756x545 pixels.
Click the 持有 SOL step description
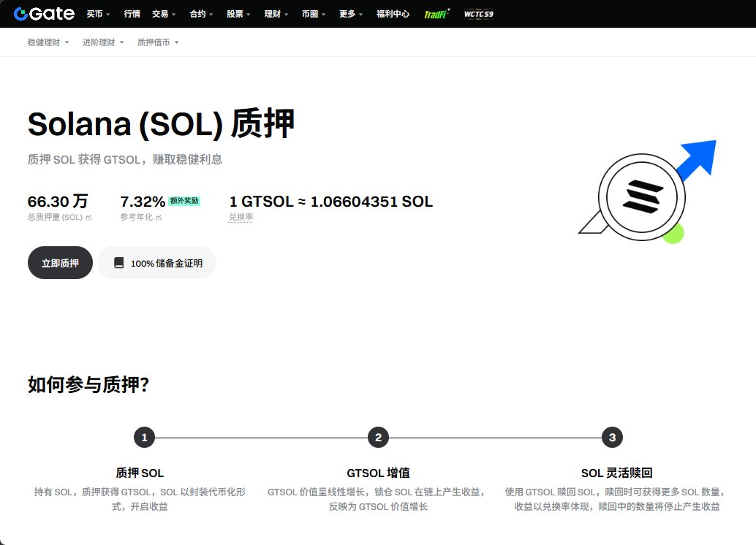(x=140, y=499)
